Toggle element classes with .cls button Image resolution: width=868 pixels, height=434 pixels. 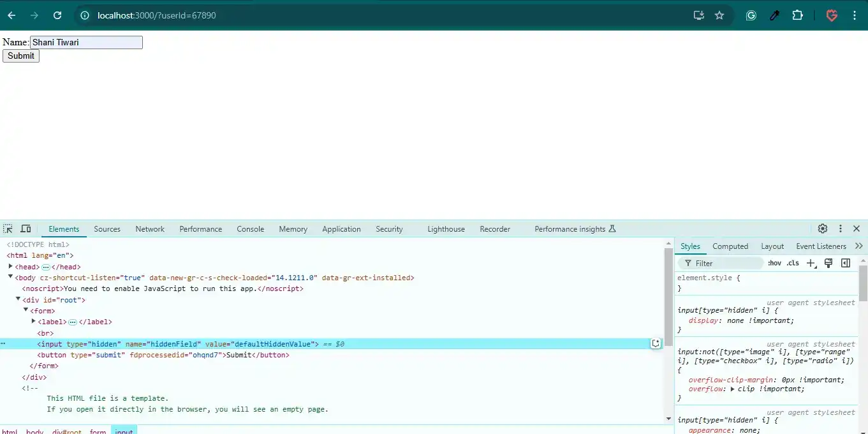click(793, 263)
